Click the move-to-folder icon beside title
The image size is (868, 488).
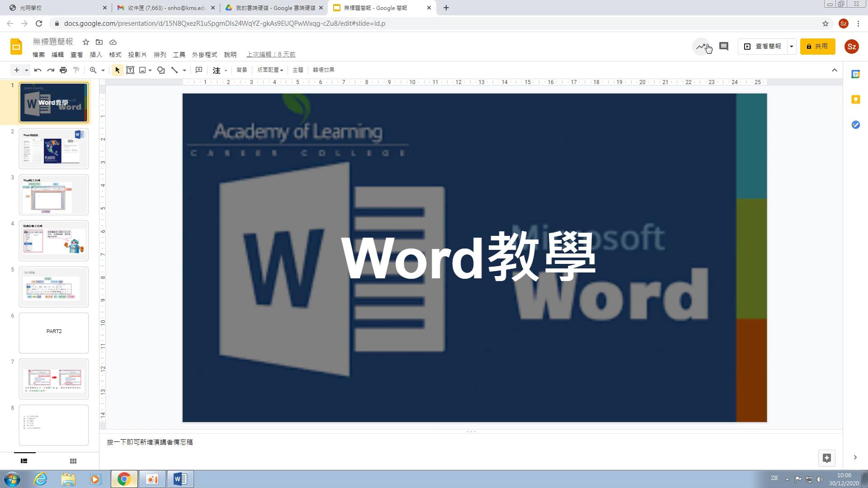[x=99, y=42]
